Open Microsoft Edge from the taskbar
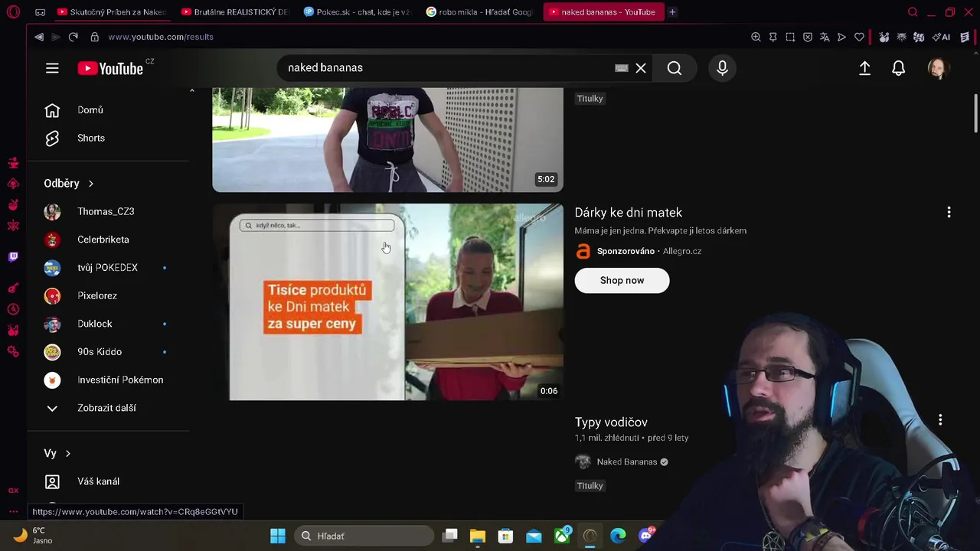Viewport: 980px width, 551px height. (618, 536)
